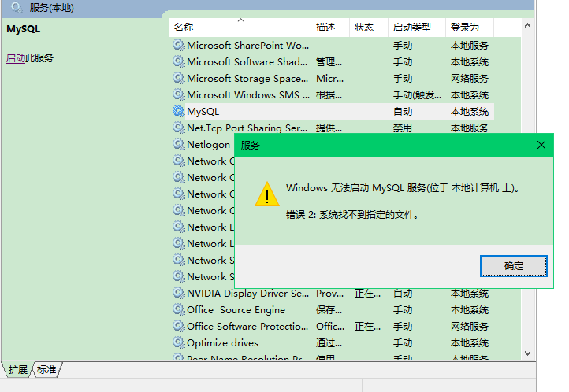Click the gear icon beside NVIDIA Display Driver

pyautogui.click(x=179, y=293)
